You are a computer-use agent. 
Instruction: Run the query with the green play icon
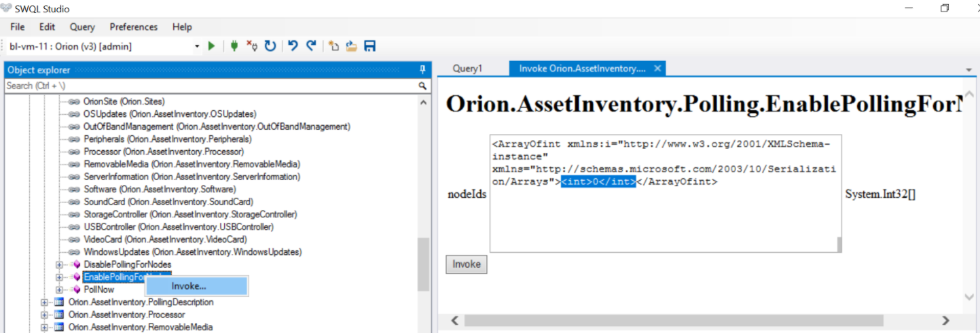[212, 46]
